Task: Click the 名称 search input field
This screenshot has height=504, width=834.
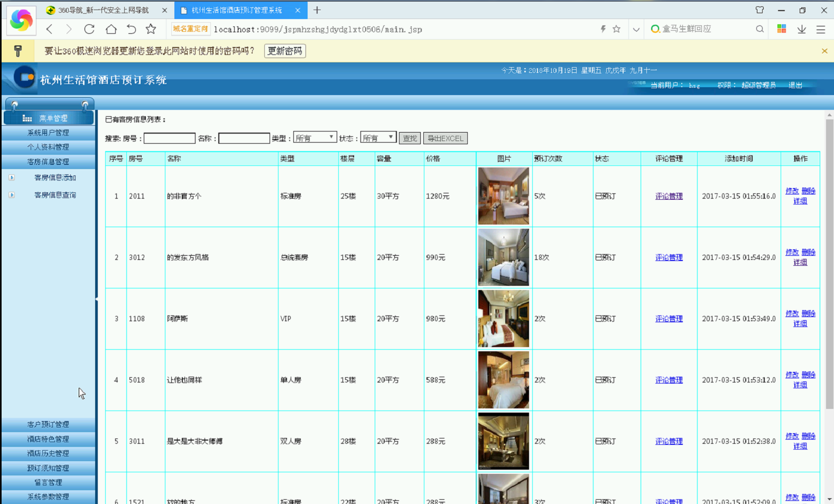Action: tap(244, 138)
